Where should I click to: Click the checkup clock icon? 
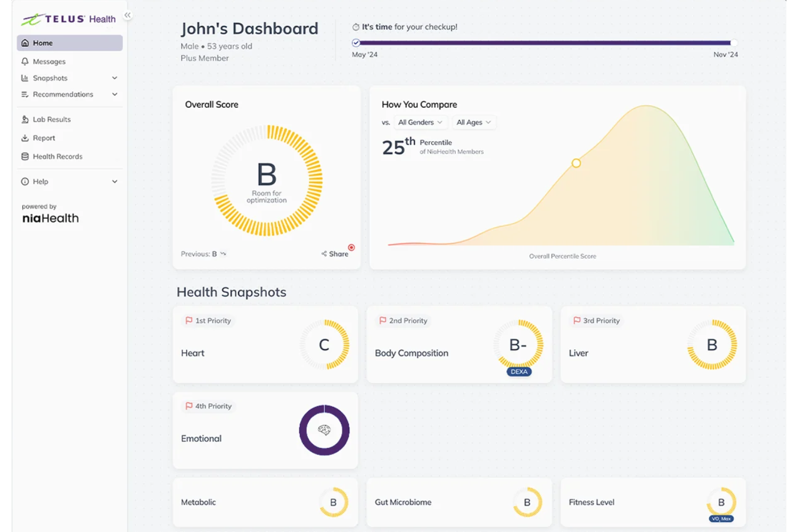356,27
